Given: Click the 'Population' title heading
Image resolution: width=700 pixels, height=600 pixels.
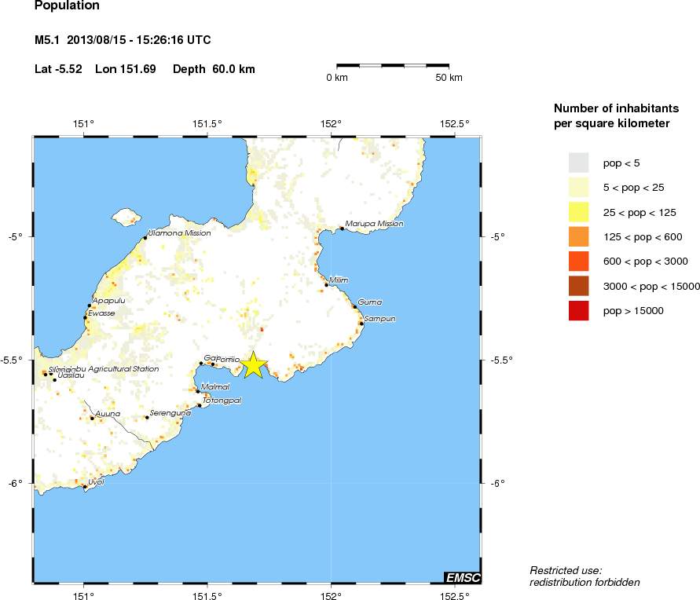Looking at the screenshot, I should (68, 6).
